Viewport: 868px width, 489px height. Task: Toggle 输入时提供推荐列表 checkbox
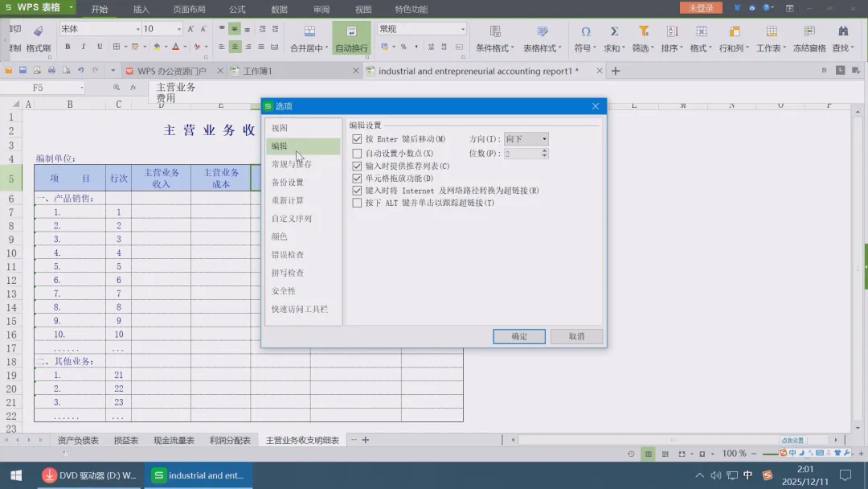tap(357, 166)
